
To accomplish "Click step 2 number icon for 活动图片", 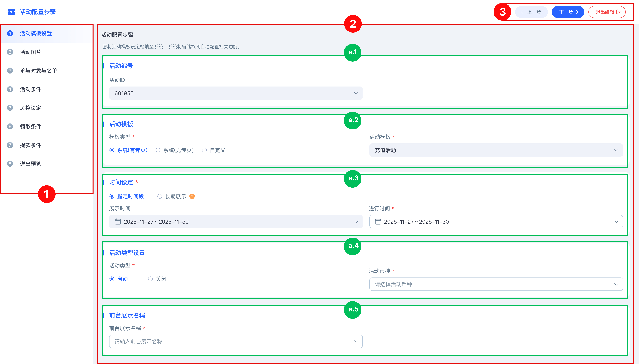I will (x=10, y=52).
